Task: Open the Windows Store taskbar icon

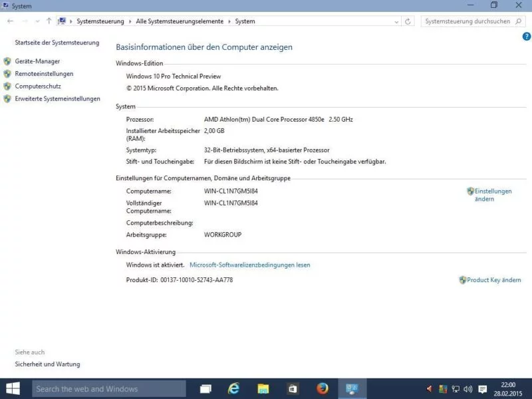Action: coord(293,389)
